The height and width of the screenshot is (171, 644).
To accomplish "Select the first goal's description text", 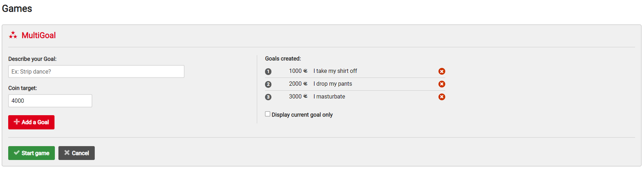I will (335, 71).
